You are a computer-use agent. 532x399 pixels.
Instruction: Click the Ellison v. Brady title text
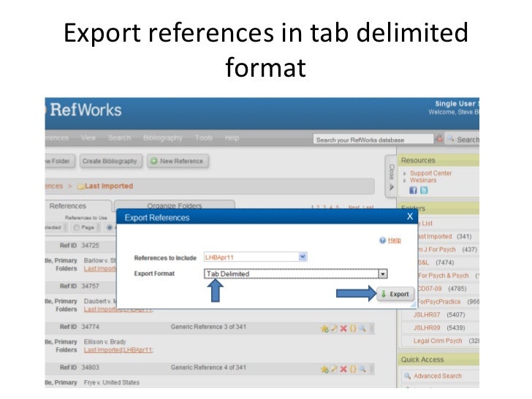coord(104,342)
